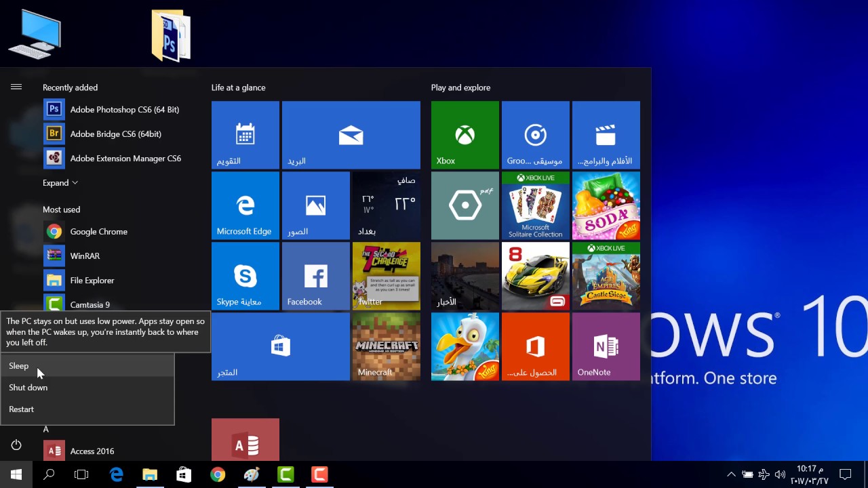
Task: Click the Power button
Action: pos(16,445)
